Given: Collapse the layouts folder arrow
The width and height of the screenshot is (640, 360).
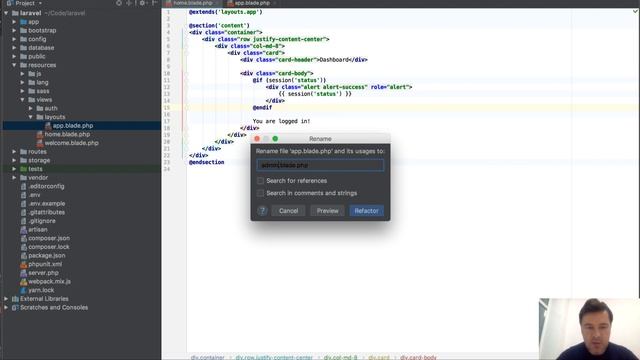Looking at the screenshot, I should coord(31,117).
